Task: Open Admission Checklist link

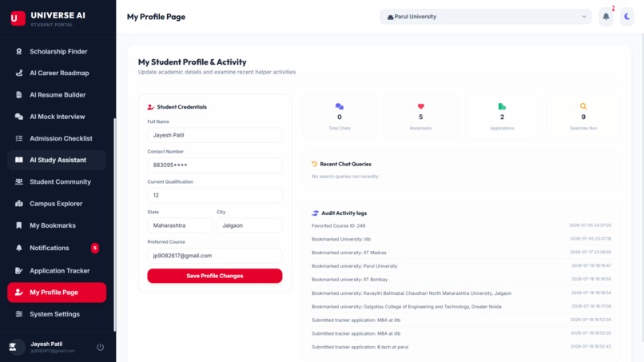Action: pos(57,138)
